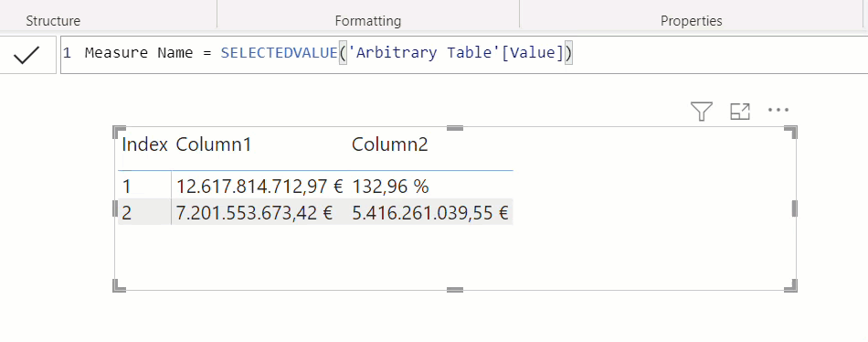The height and width of the screenshot is (342, 868).
Task: Open the visual's filter icon
Action: 702,112
